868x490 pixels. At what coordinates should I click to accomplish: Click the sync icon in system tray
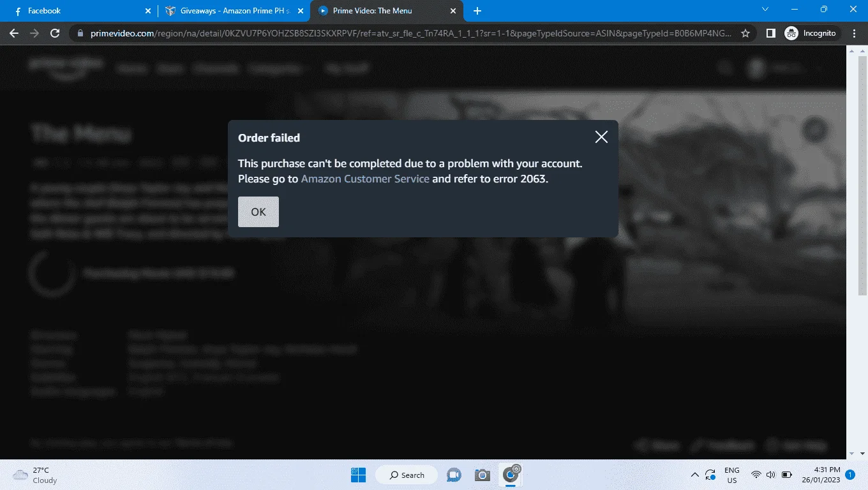pyautogui.click(x=710, y=475)
